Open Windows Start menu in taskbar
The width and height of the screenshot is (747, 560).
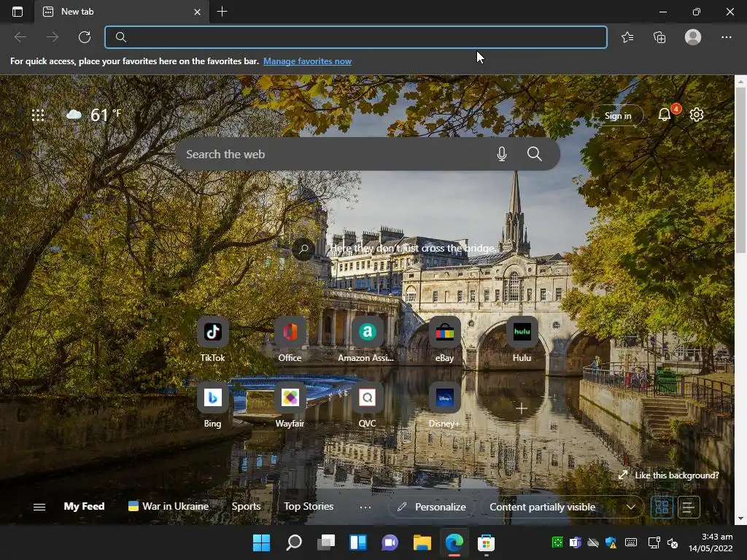261,542
